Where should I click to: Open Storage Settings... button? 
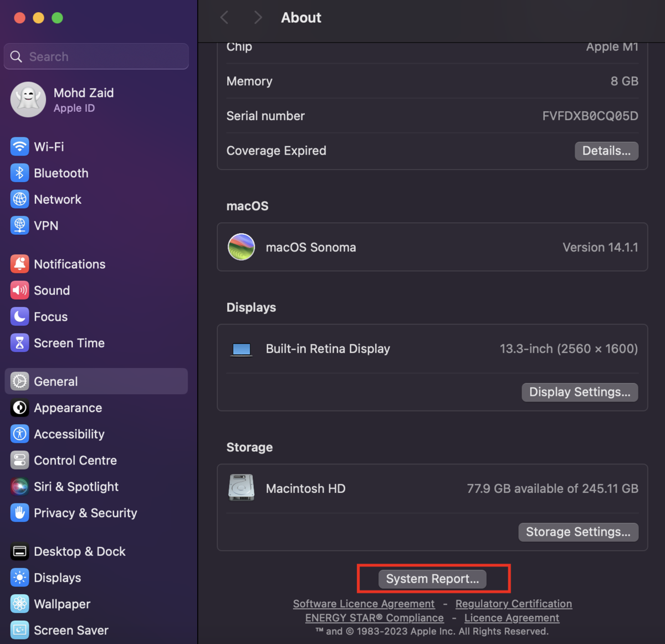578,532
